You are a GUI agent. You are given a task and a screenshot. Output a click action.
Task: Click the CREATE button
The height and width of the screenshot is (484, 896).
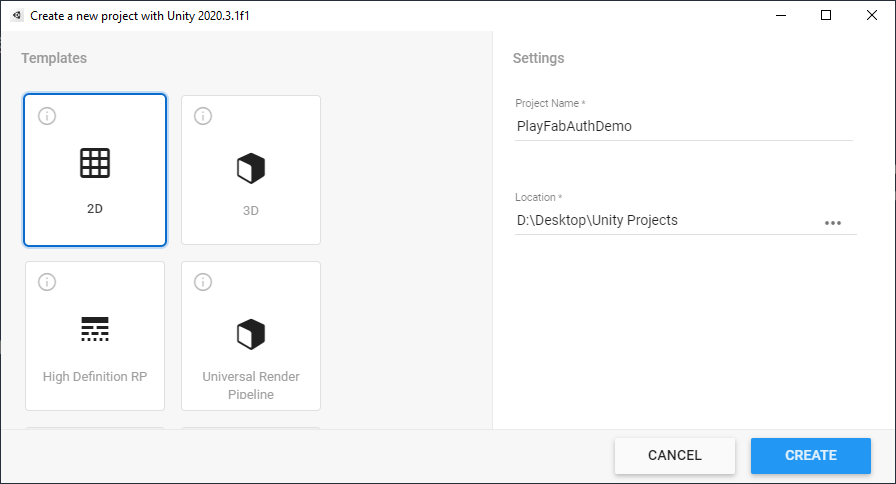point(811,455)
